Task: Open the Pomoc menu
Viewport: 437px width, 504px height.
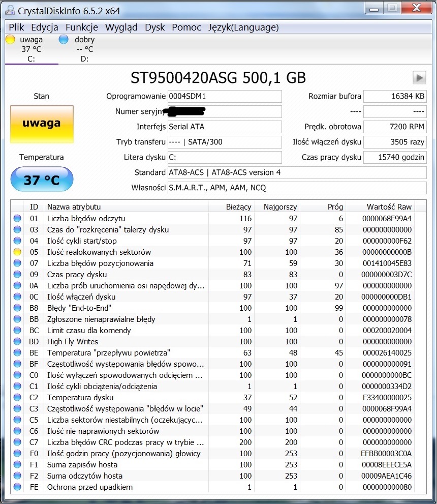Action: [186, 27]
